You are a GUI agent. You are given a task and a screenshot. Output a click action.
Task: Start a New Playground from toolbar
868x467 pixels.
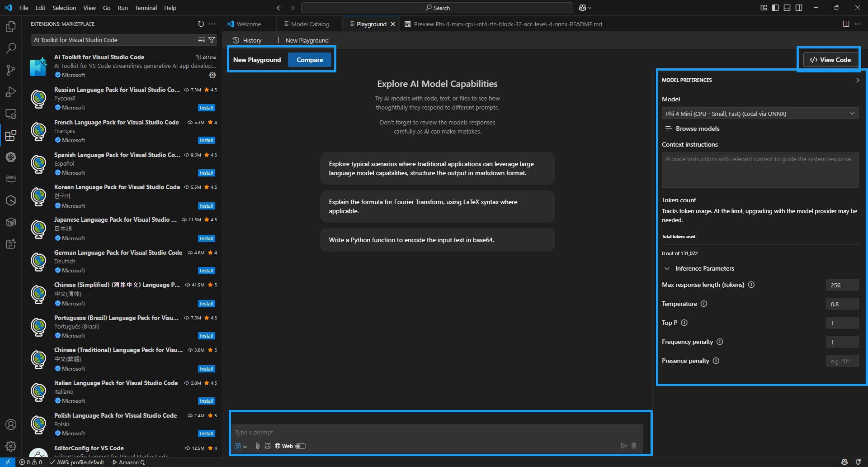[302, 40]
